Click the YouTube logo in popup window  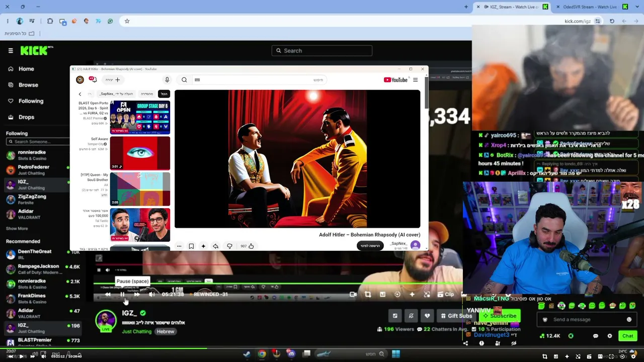coord(395,80)
